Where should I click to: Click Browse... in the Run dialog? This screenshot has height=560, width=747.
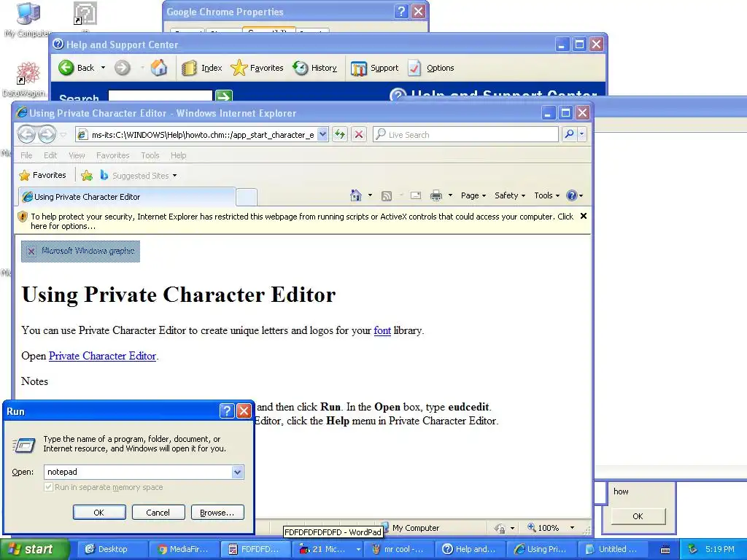[x=217, y=513]
